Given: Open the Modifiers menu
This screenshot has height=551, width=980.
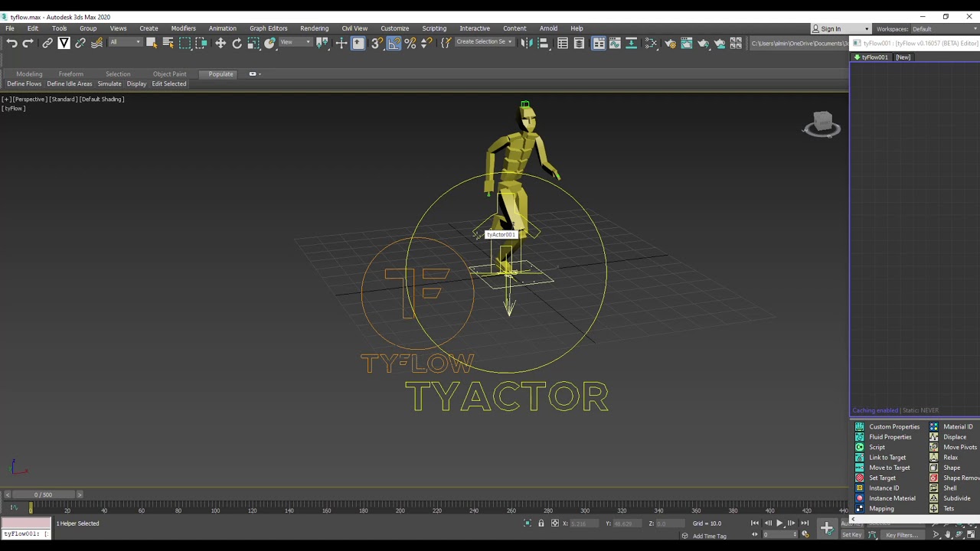Looking at the screenshot, I should tap(184, 28).
